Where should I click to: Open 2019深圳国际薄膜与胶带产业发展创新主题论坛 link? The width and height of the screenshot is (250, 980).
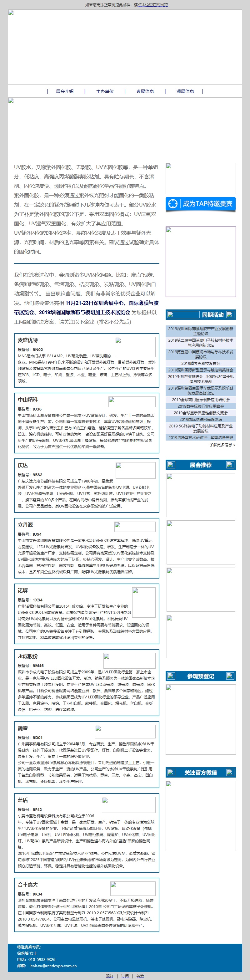tap(201, 331)
